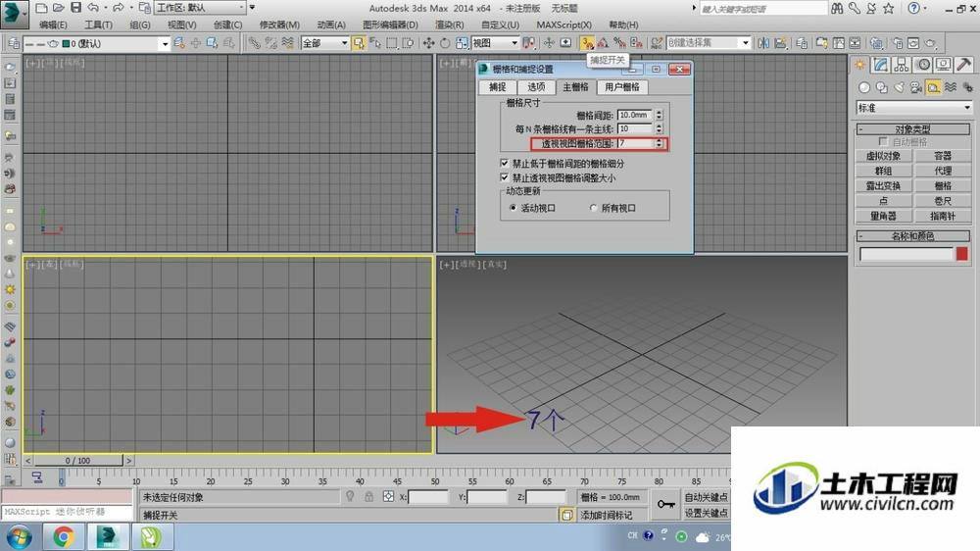Screen dimensions: 980x551
Task: Click the 设置关键点 button
Action: coord(707,512)
